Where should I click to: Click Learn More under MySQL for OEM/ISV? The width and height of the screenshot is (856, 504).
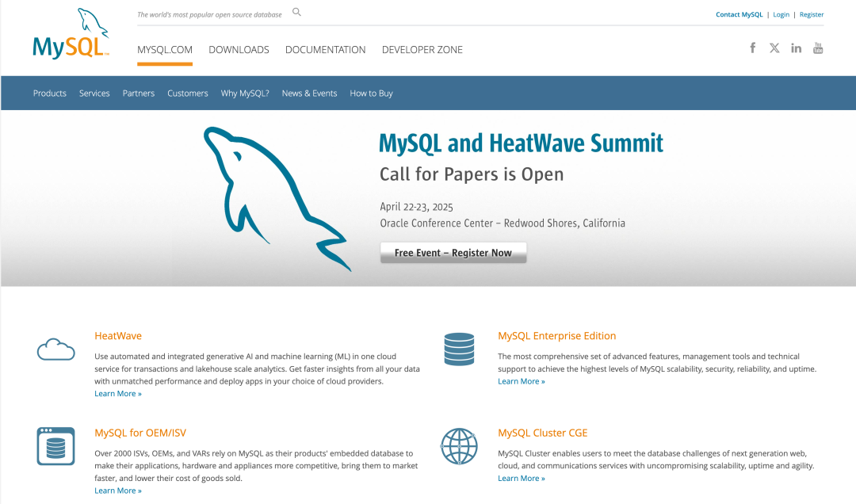point(118,491)
